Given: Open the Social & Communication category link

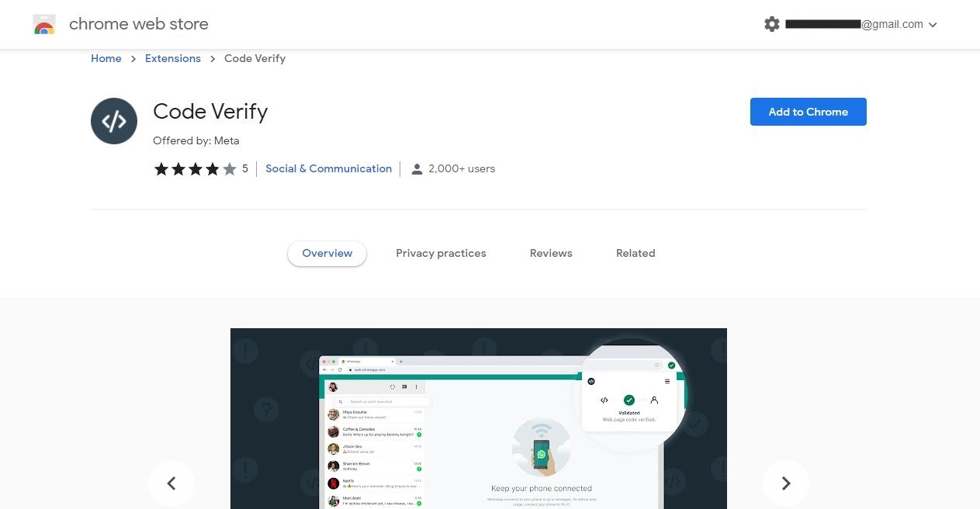Looking at the screenshot, I should click(x=328, y=168).
